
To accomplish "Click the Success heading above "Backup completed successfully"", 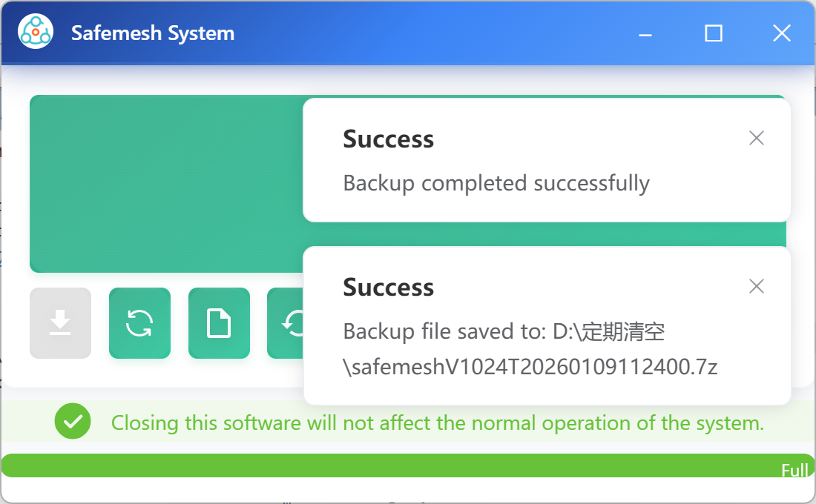I will coord(388,139).
